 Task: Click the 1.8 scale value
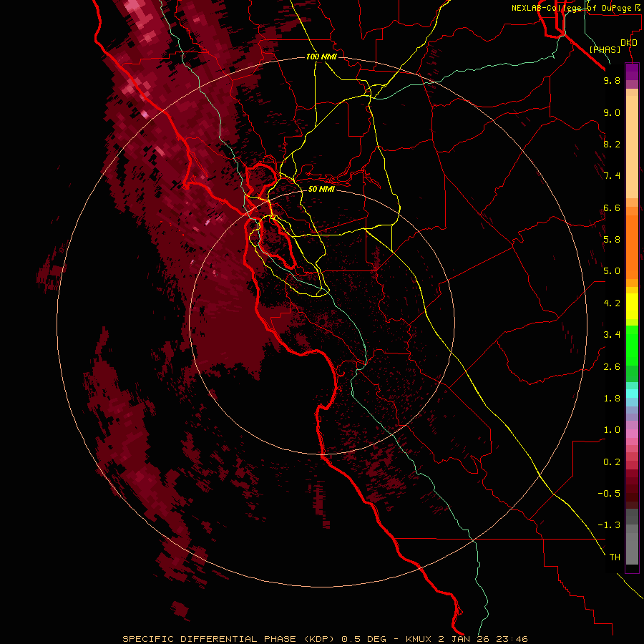[x=612, y=399]
